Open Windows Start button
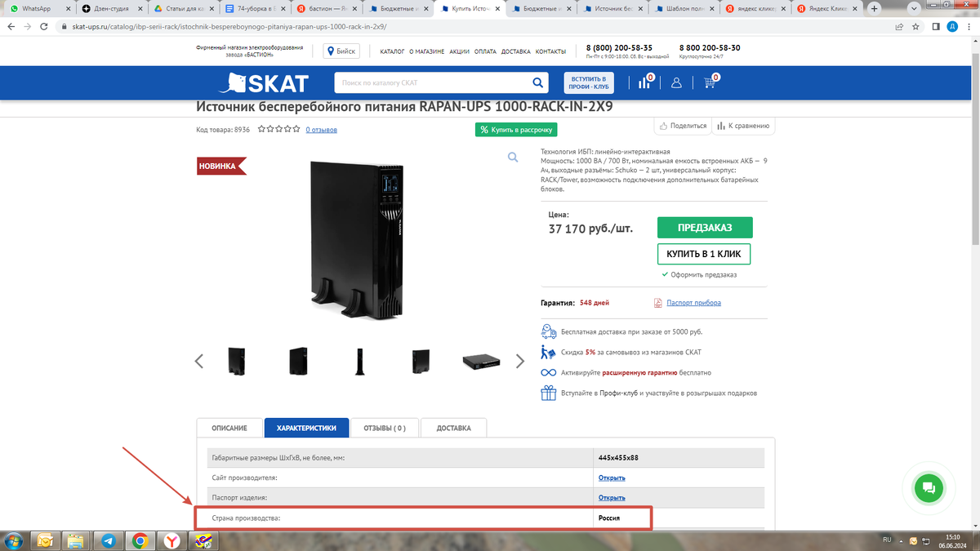The height and width of the screenshot is (551, 980). click(x=14, y=540)
